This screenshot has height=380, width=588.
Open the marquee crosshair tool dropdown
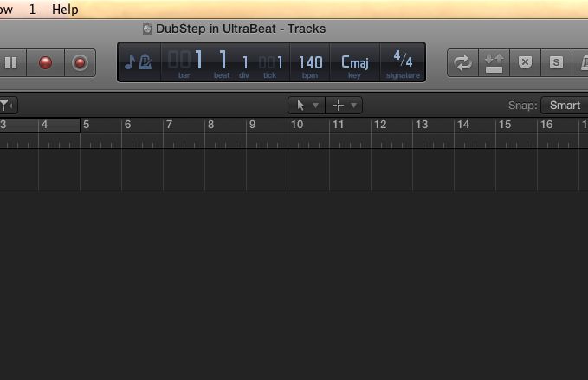[344, 106]
